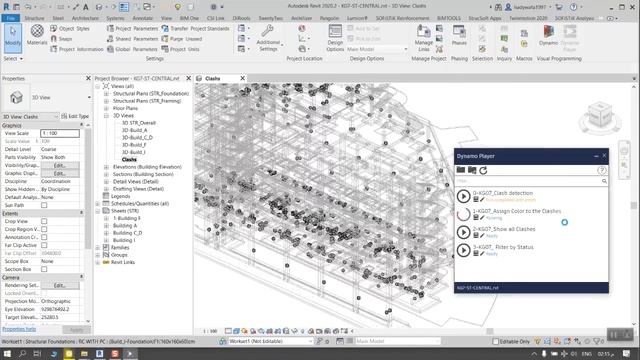
Task: Click Apply in Properties panel
Action: coord(77,329)
